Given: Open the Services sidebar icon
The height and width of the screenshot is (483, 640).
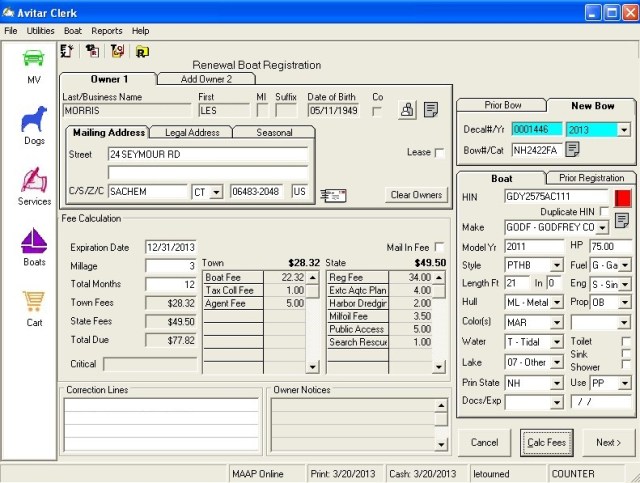Looking at the screenshot, I should 34,180.
